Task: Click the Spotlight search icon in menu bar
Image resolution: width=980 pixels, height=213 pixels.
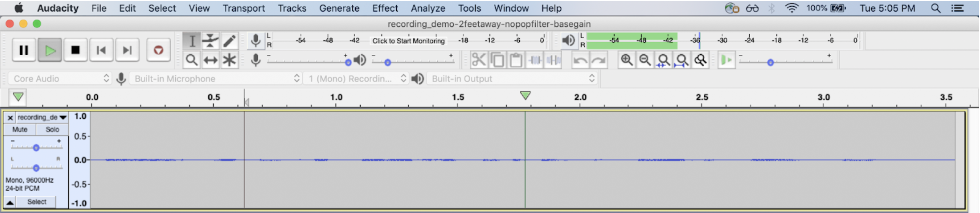Action: pos(936,8)
